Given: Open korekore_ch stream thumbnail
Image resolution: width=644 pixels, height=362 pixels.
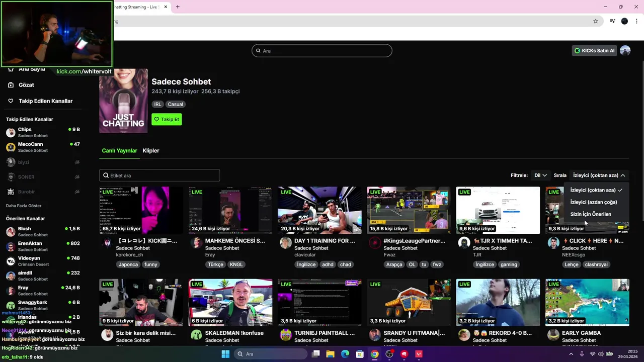Looking at the screenshot, I should [x=141, y=210].
